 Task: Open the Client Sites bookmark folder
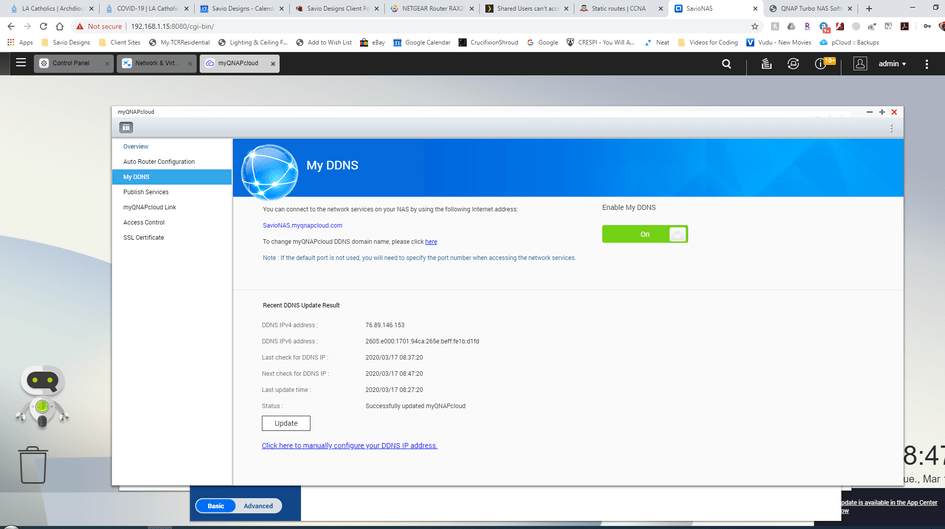(119, 42)
